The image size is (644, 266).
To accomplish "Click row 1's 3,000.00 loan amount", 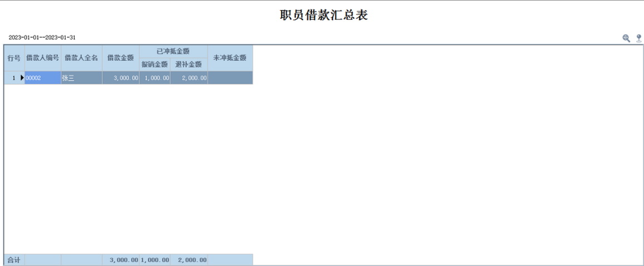I will [x=121, y=78].
